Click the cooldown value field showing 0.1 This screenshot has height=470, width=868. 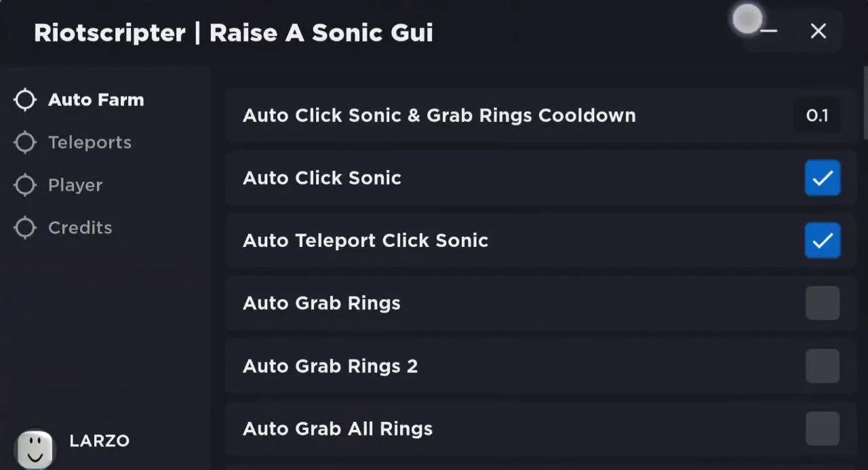coord(817,116)
